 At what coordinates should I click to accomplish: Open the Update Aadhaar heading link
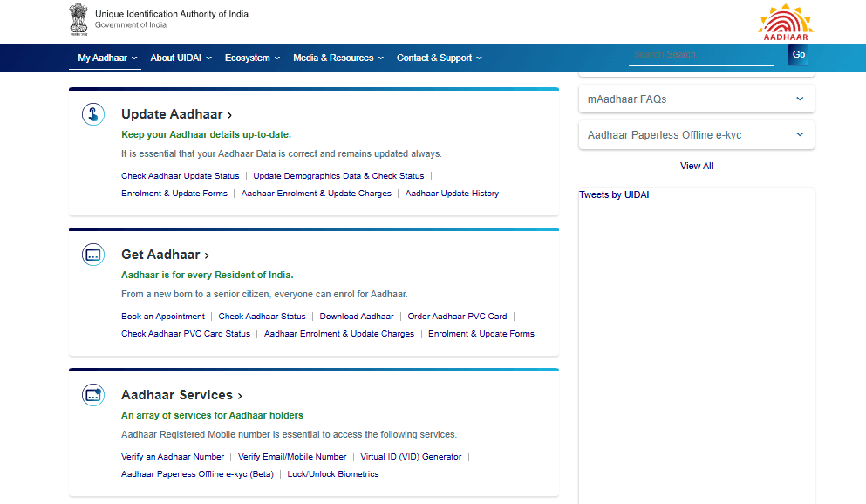176,114
